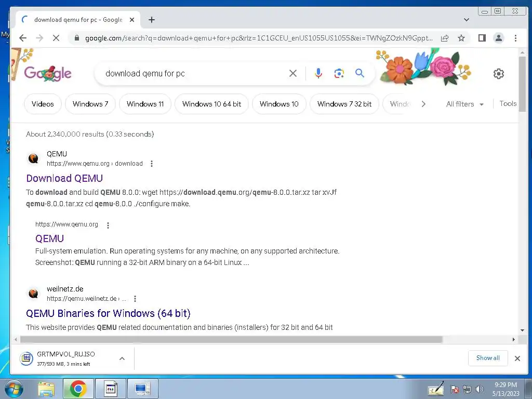Search by image with camera lens icon
Screen dimensions: 532x399
click(339, 73)
